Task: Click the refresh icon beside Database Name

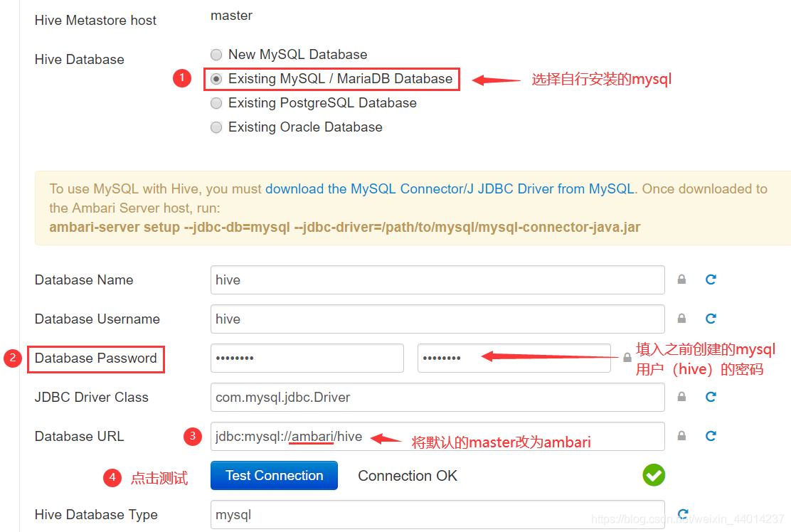Action: coord(711,280)
